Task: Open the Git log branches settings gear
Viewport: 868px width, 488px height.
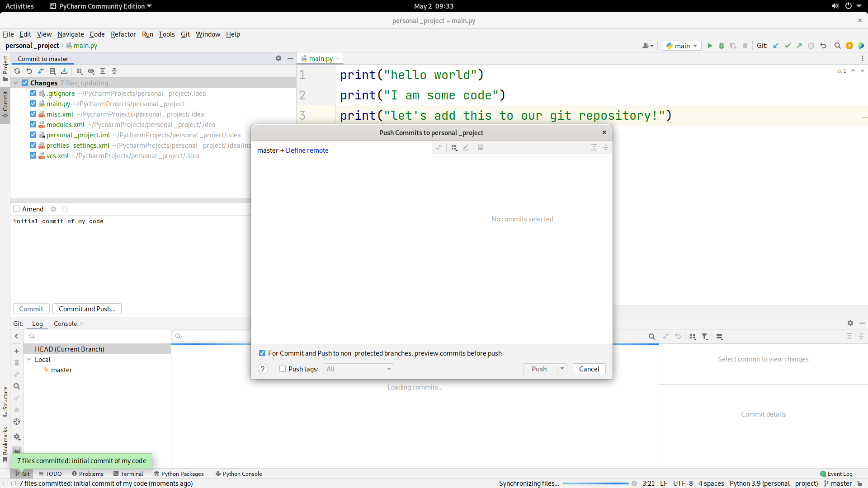Action: (x=17, y=437)
